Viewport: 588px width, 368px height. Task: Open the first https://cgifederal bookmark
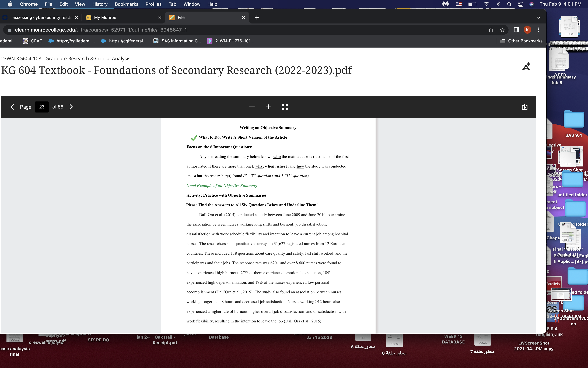(x=72, y=41)
